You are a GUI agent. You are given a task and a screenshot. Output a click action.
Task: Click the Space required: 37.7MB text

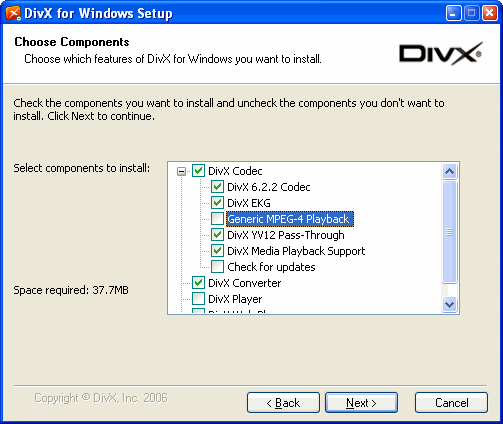click(71, 290)
